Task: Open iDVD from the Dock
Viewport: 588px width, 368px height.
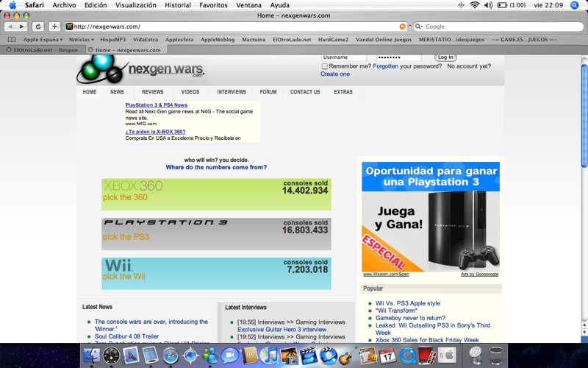Action: click(329, 355)
